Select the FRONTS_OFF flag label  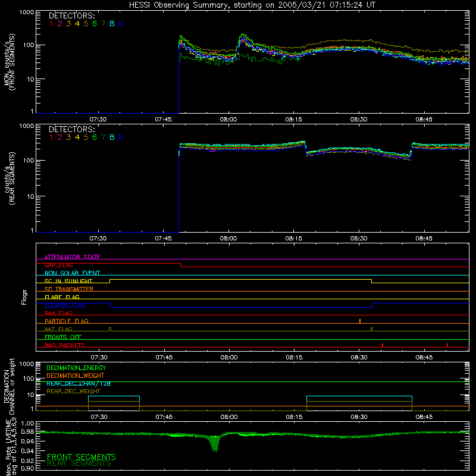[63, 337]
